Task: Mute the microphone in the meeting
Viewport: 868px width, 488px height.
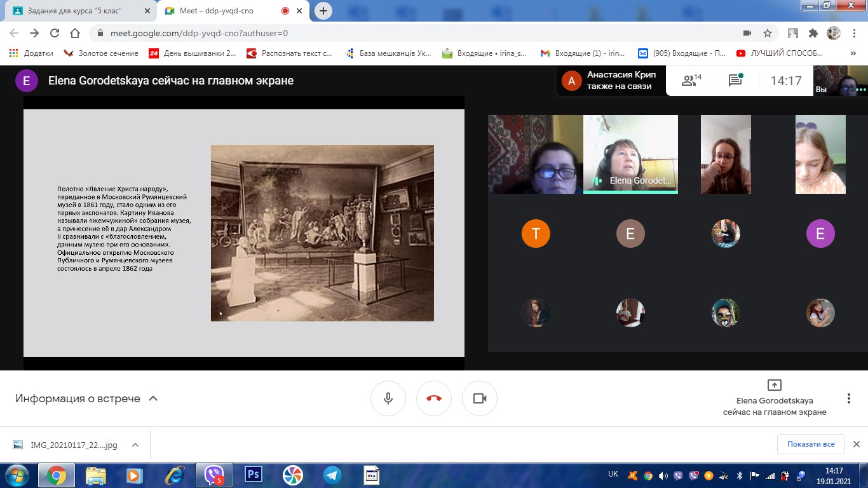Action: (x=388, y=398)
